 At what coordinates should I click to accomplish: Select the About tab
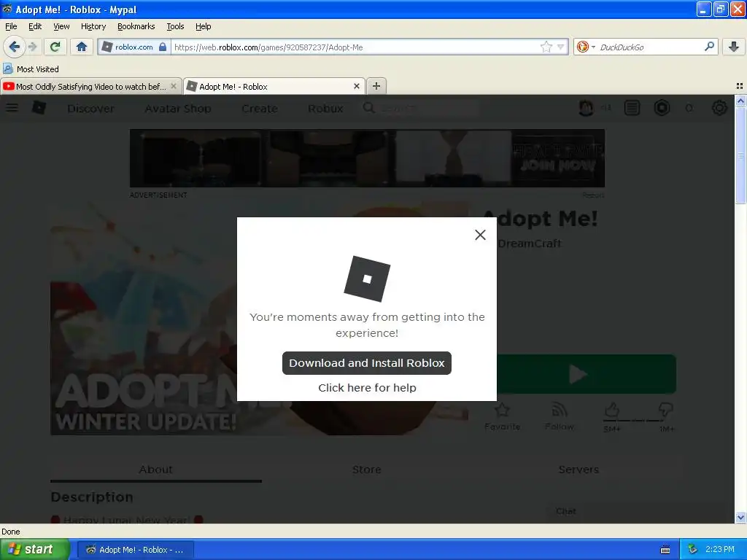click(156, 470)
